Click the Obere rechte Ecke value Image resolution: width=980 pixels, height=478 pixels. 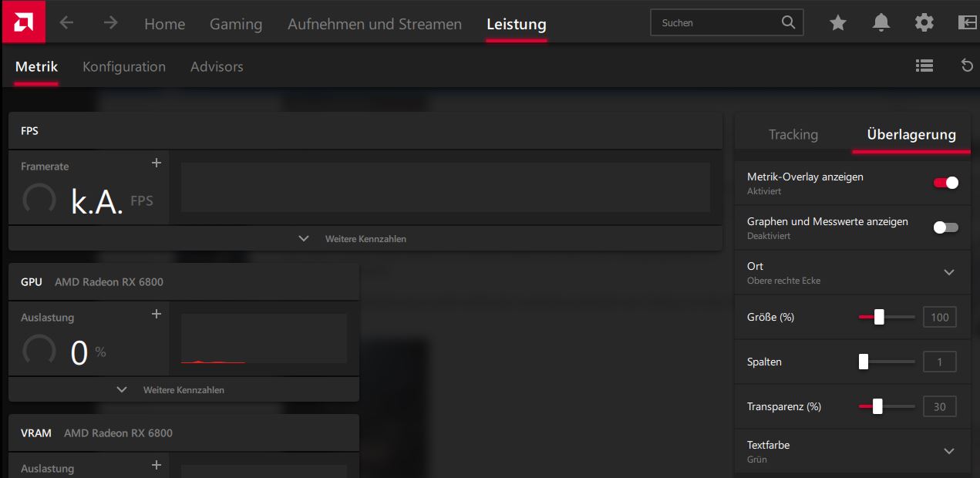783,281
